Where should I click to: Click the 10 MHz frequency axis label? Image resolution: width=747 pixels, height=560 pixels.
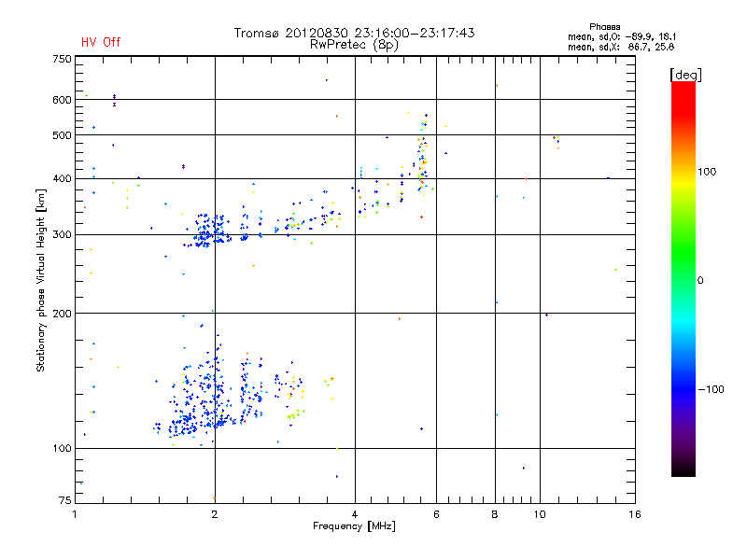tap(540, 514)
